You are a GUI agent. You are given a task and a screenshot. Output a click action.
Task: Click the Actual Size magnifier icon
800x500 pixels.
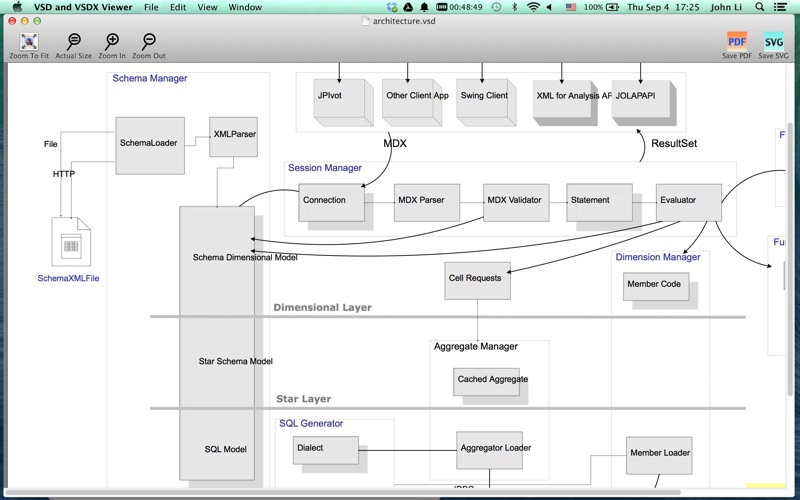tap(73, 42)
